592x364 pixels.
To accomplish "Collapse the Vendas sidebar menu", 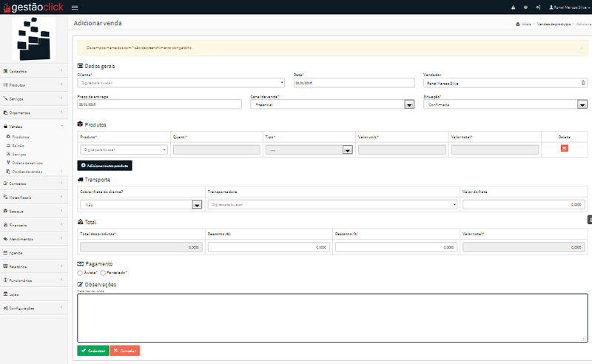I will [33, 127].
